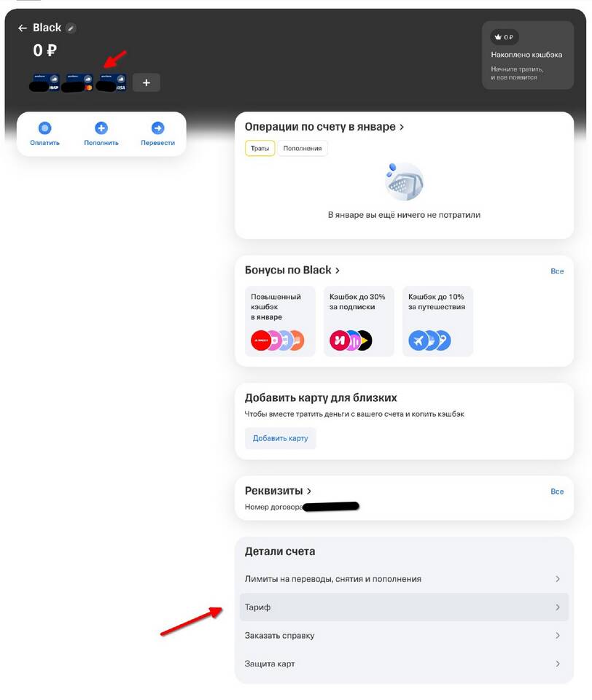Switch to the Пополнения tab
Viewport: 592px width, 700px height.
click(303, 148)
